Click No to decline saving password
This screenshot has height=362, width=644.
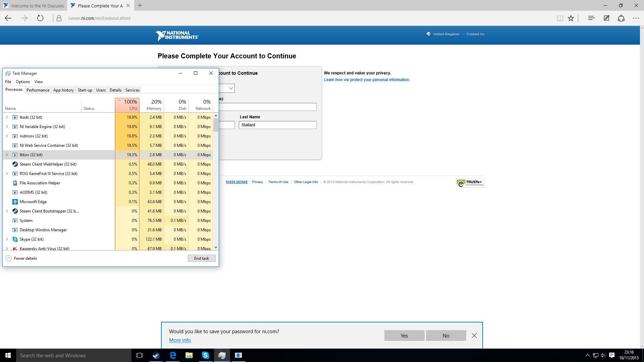445,335
